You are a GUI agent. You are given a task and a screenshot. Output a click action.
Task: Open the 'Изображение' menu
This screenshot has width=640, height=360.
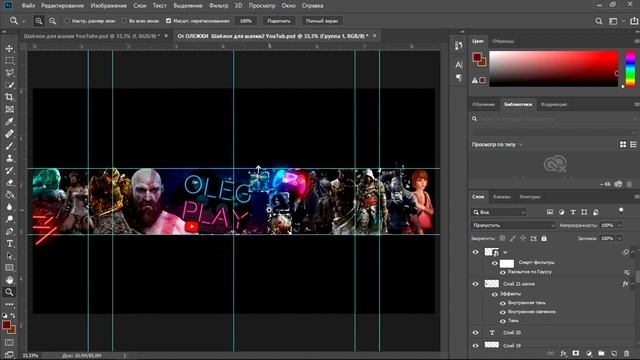click(109, 6)
